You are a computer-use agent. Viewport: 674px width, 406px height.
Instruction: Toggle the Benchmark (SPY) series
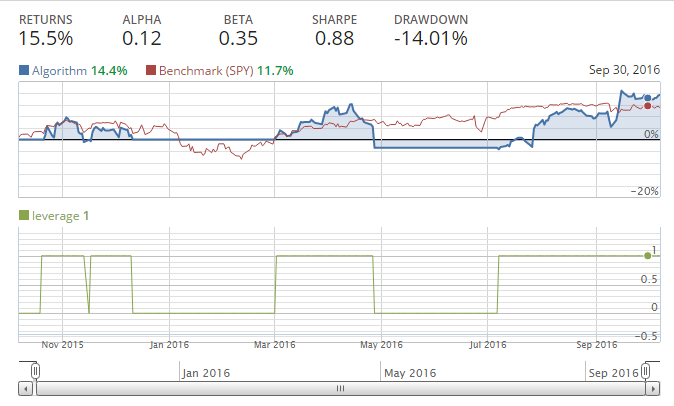200,71
